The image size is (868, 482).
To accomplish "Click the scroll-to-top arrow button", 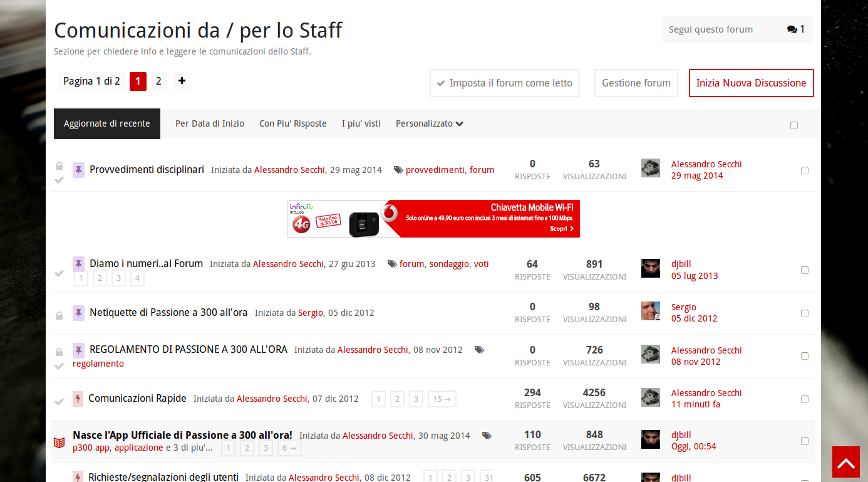I will click(x=845, y=462).
